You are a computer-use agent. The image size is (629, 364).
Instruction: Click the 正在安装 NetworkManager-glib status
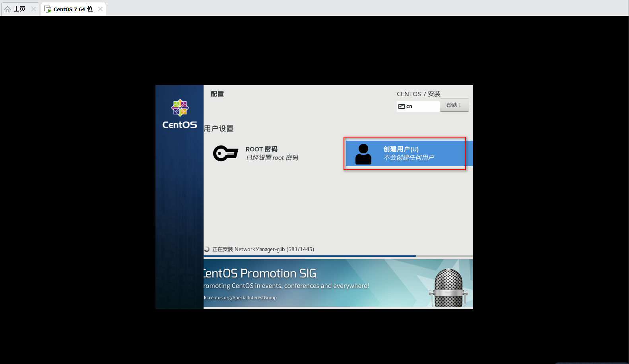263,249
